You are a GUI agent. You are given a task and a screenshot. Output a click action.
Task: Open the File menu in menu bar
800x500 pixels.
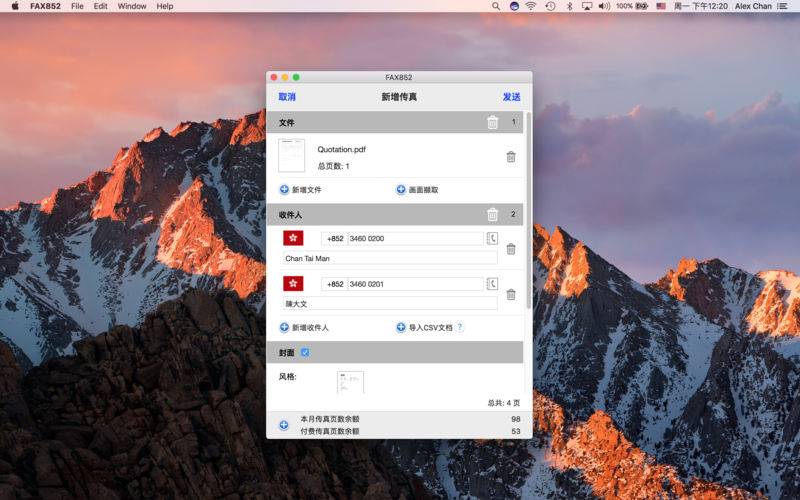(x=77, y=6)
